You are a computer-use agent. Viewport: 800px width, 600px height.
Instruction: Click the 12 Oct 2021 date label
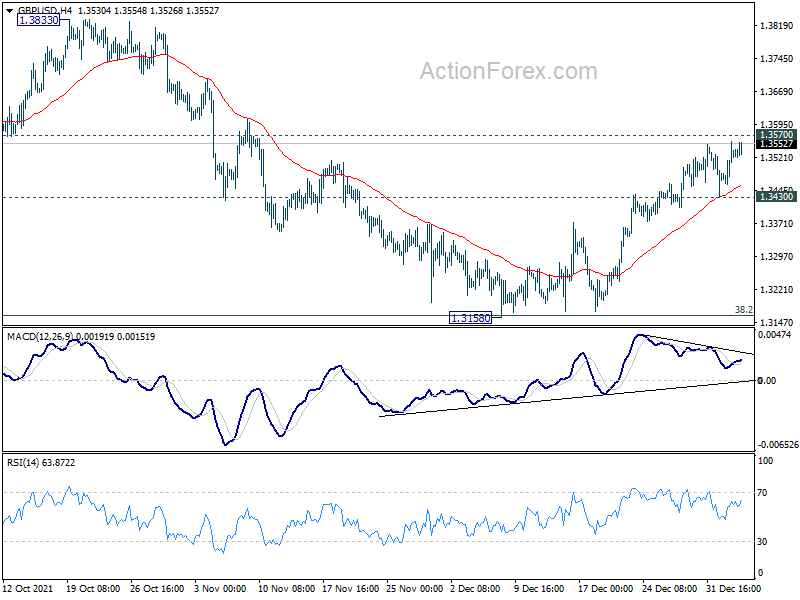(28, 589)
